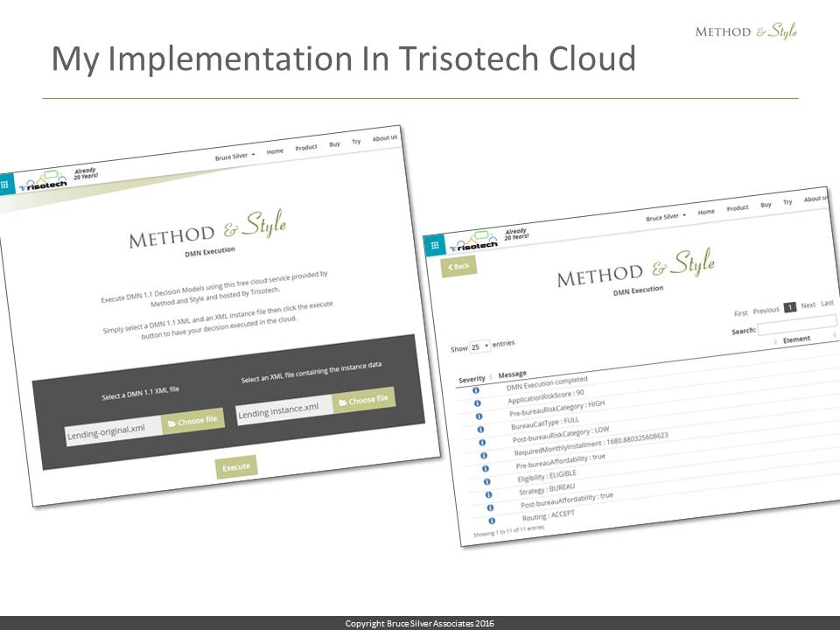Click the Trisotech logo in the right screenshot
The width and height of the screenshot is (840, 630).
click(472, 241)
